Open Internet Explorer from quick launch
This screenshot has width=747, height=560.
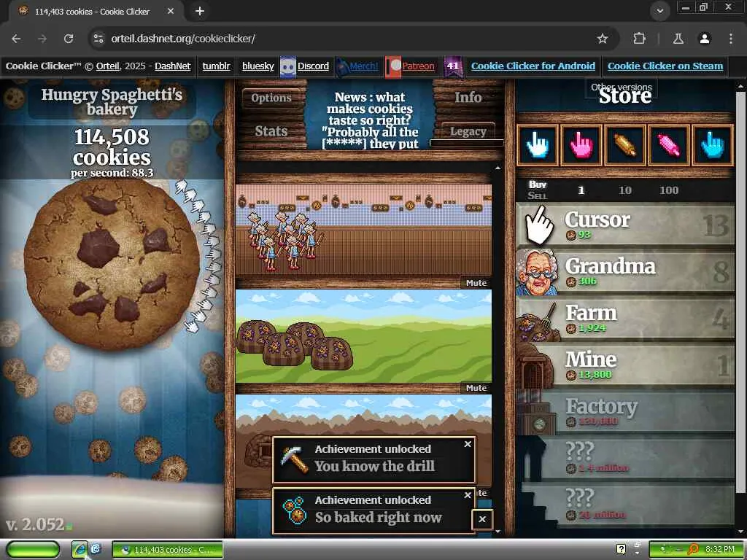(x=80, y=550)
